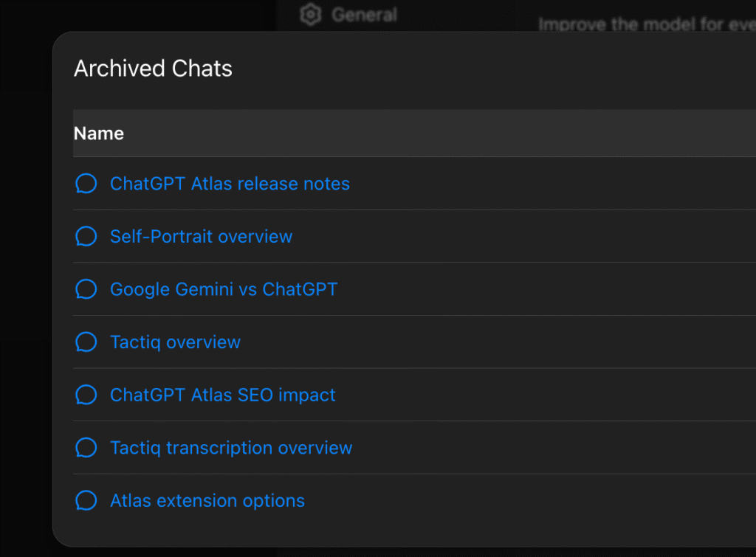Switch to the General settings tab label
This screenshot has height=557, width=756.
point(364,15)
